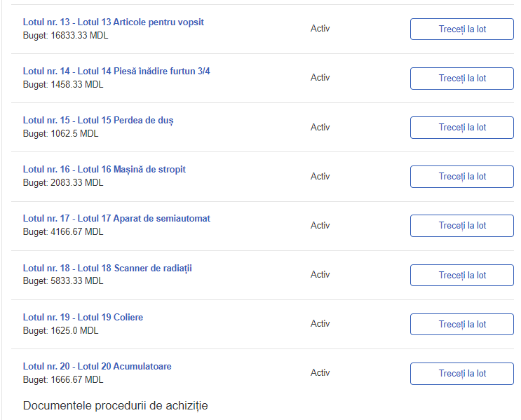Open Lotul nr. 17 Aparat de semiautomat link
Viewport: 521px width, 420px height.
click(x=116, y=219)
